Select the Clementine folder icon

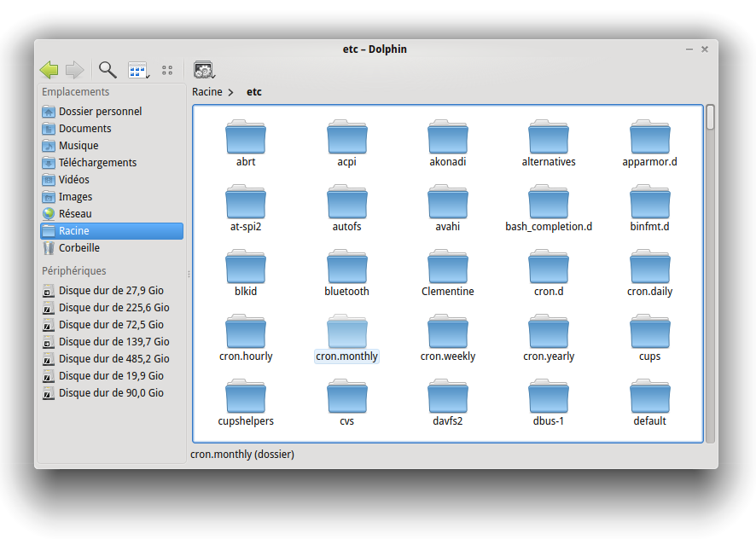click(447, 267)
